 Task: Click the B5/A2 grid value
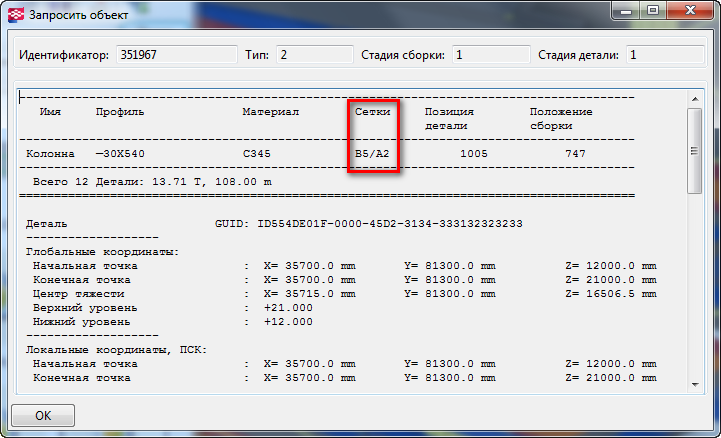(x=373, y=154)
